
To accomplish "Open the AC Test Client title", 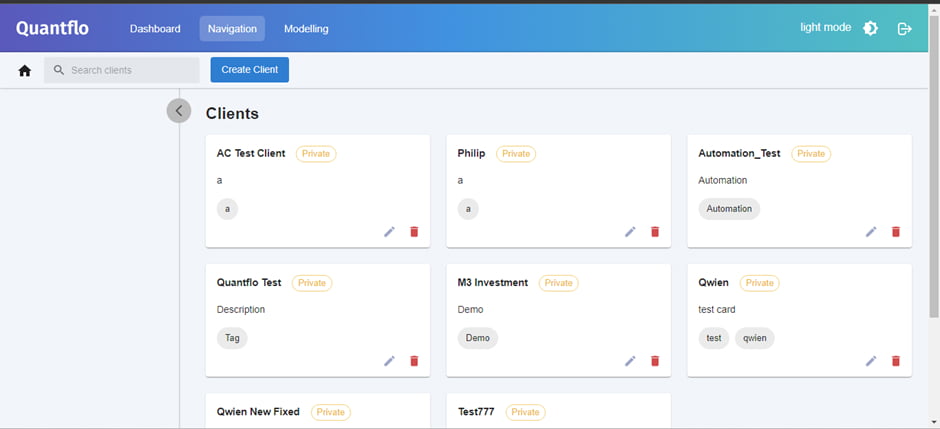I will (x=251, y=153).
